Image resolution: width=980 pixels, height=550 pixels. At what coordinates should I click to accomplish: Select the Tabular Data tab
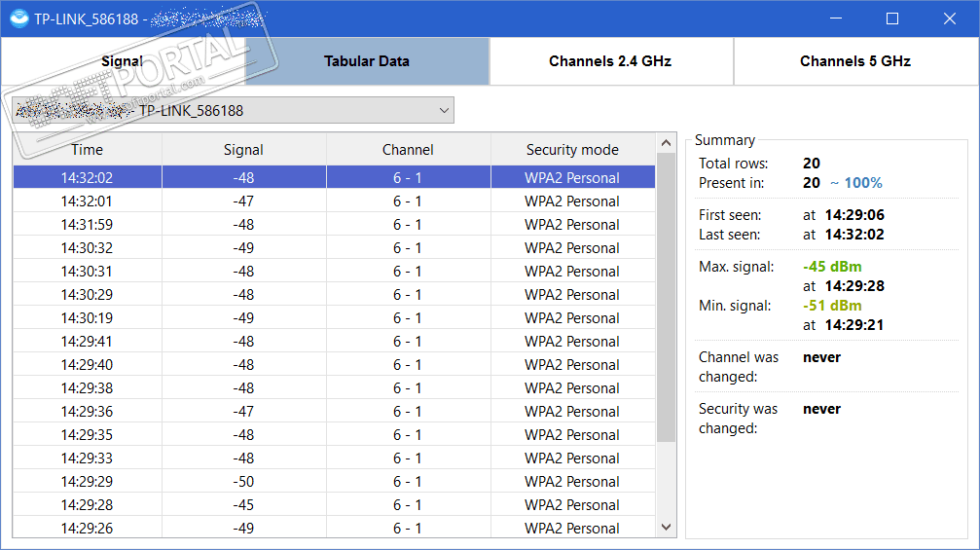[x=367, y=61]
